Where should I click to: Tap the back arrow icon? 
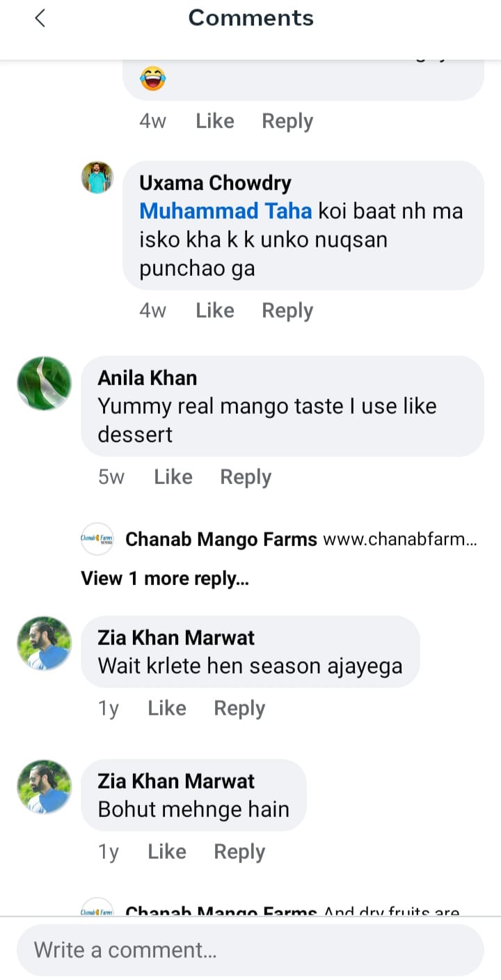click(40, 19)
